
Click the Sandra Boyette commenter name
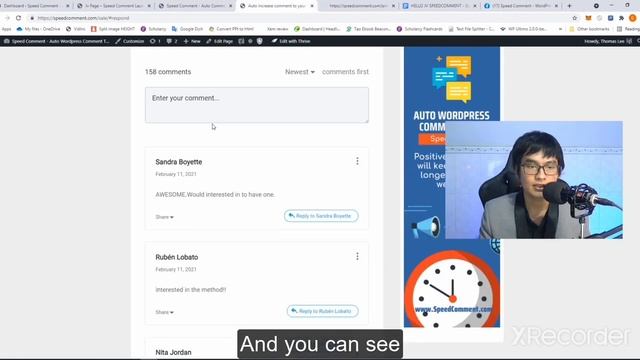pos(179,162)
